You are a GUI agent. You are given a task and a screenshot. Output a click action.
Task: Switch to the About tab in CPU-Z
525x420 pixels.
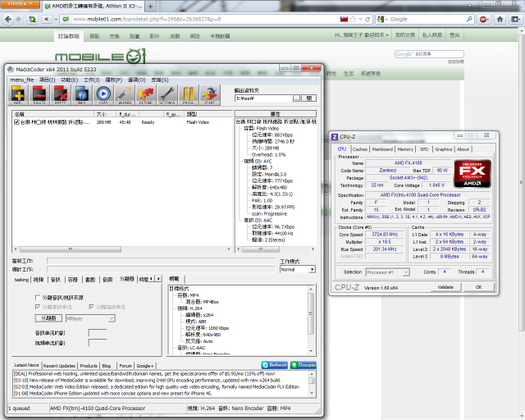(463, 149)
